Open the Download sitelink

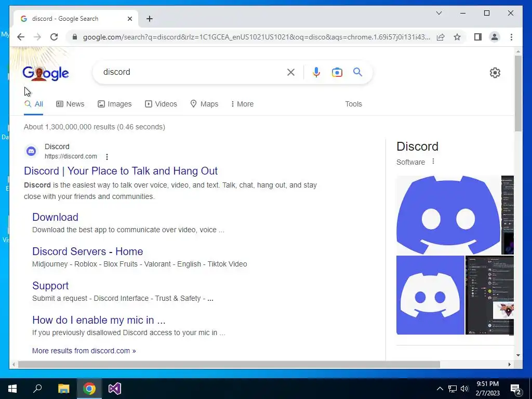pyautogui.click(x=55, y=217)
